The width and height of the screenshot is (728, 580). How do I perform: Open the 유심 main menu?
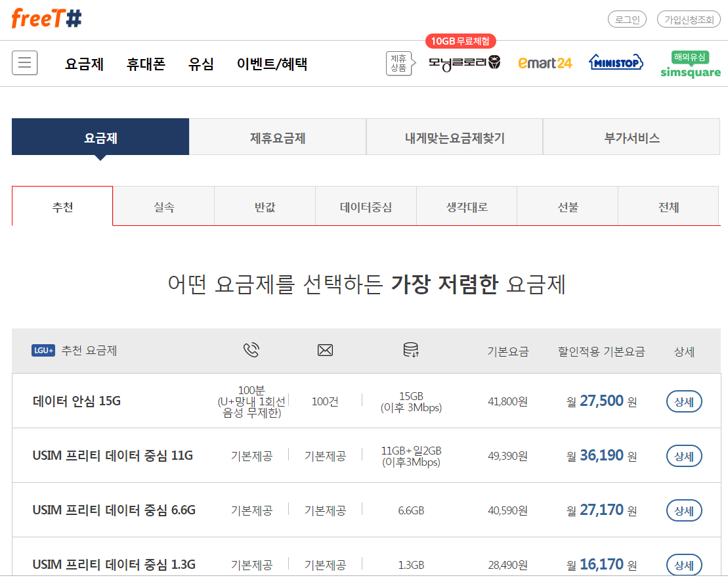point(201,64)
